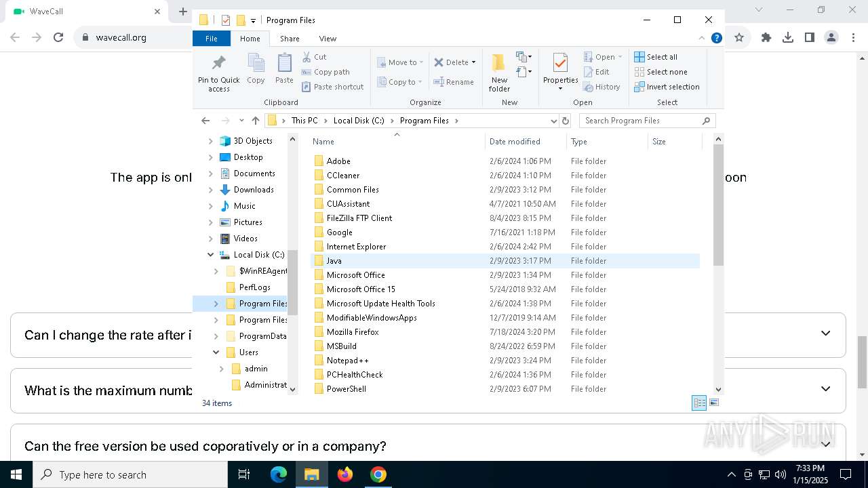868x488 pixels.
Task: Click the Paste ribbon icon
Action: (x=284, y=69)
